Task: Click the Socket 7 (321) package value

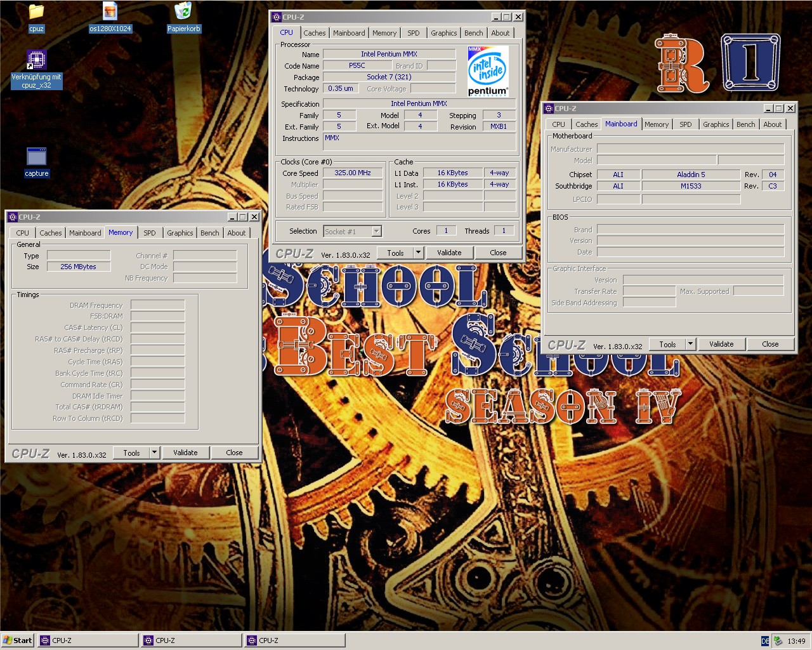Action: click(389, 77)
